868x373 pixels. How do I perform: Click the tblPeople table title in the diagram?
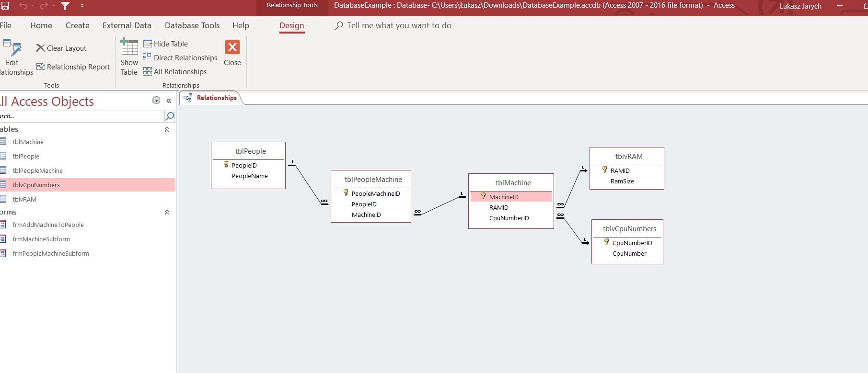(x=251, y=151)
